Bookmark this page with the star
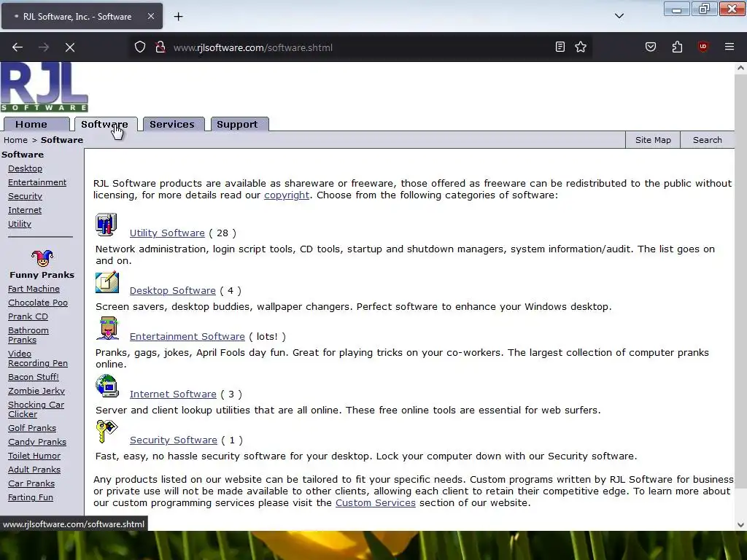The width and height of the screenshot is (747, 560). [581, 47]
